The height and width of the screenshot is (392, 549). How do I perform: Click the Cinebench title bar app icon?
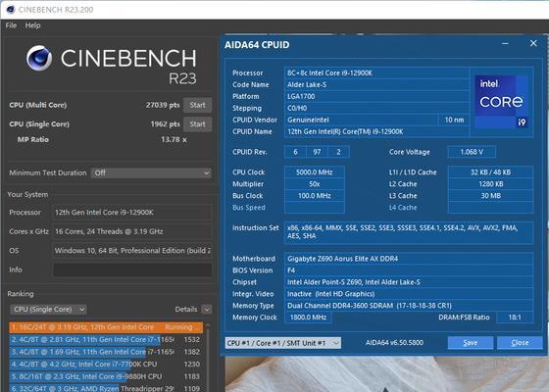click(10, 10)
